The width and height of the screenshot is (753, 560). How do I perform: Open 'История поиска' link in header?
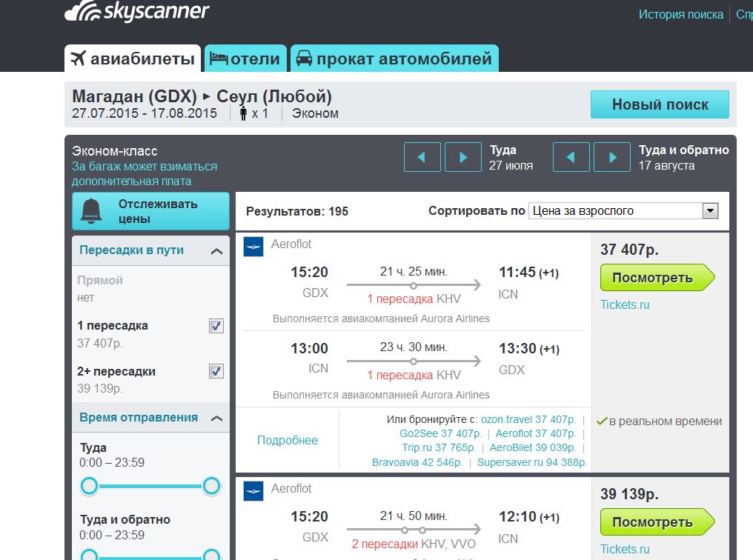680,14
